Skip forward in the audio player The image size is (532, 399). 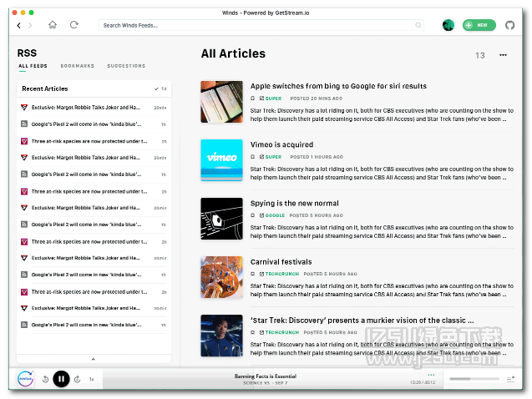point(77,379)
